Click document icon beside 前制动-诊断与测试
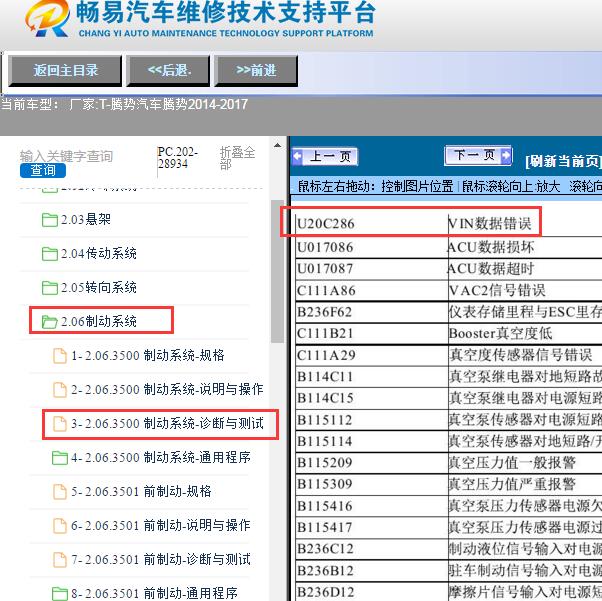 click(x=60, y=559)
